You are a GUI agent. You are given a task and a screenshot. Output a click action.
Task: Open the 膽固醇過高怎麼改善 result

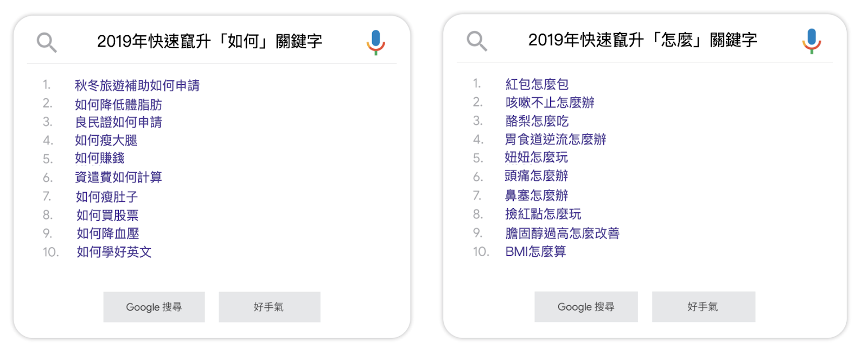point(562,233)
